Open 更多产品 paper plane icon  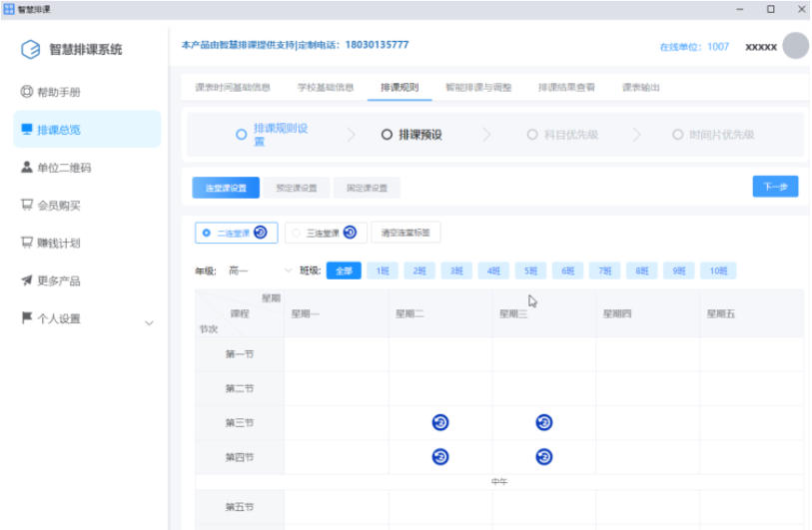click(27, 280)
